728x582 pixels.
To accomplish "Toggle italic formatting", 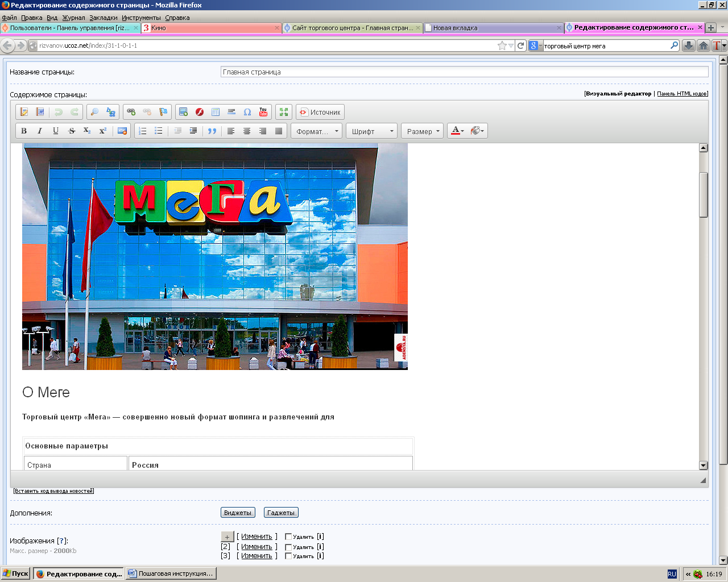I will 40,131.
